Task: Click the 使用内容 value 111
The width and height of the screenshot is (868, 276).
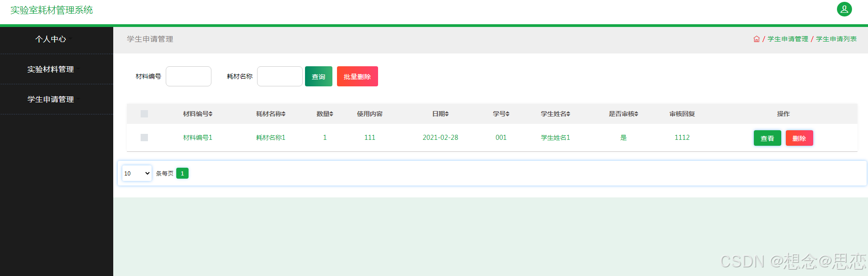Action: click(370, 138)
